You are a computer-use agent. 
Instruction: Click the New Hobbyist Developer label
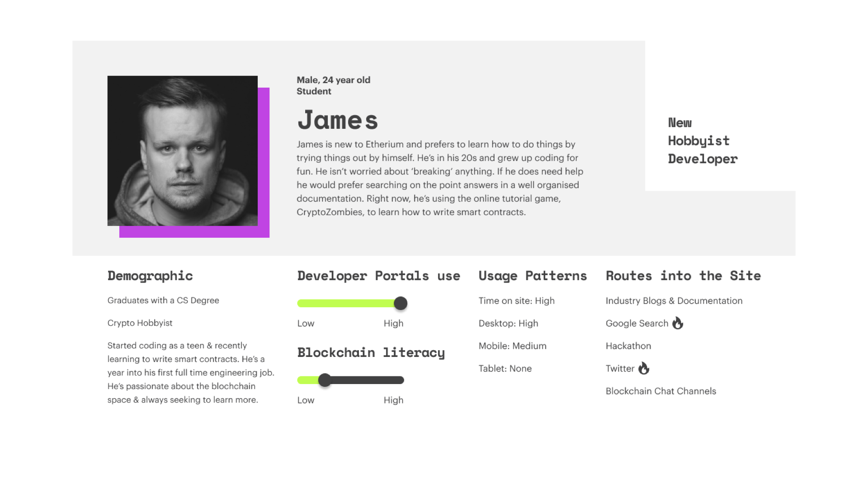pyautogui.click(x=702, y=141)
